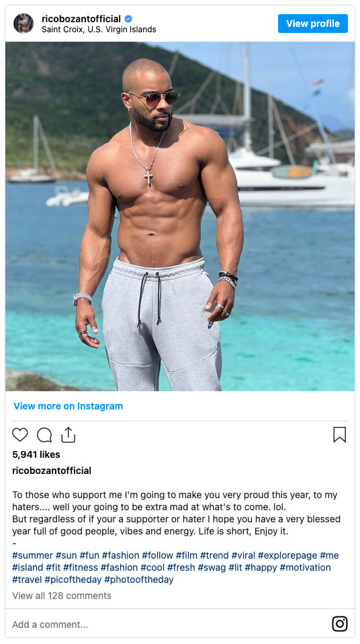Save the post with the bookmark icon

(x=339, y=434)
